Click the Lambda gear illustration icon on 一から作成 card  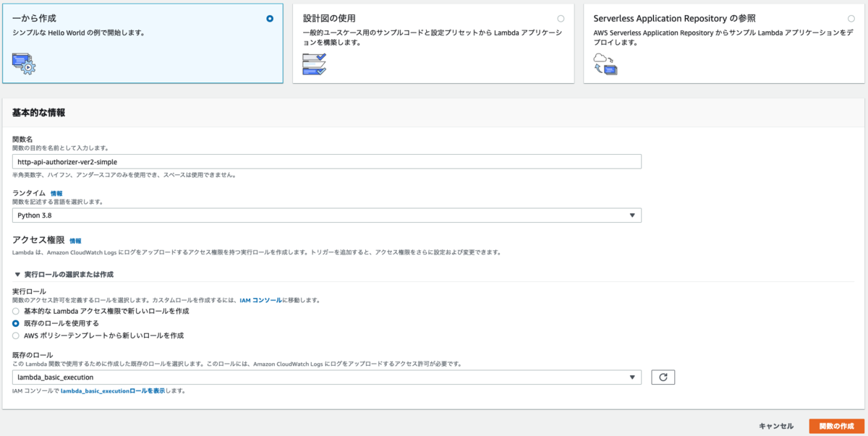tap(24, 63)
